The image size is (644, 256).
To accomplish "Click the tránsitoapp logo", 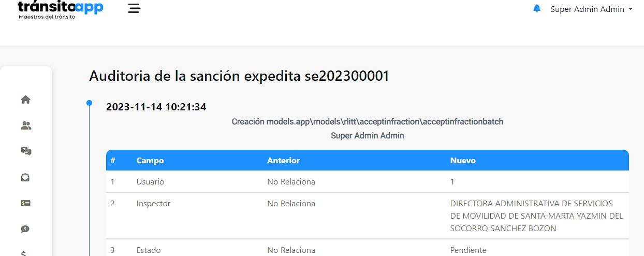I will coord(61,10).
